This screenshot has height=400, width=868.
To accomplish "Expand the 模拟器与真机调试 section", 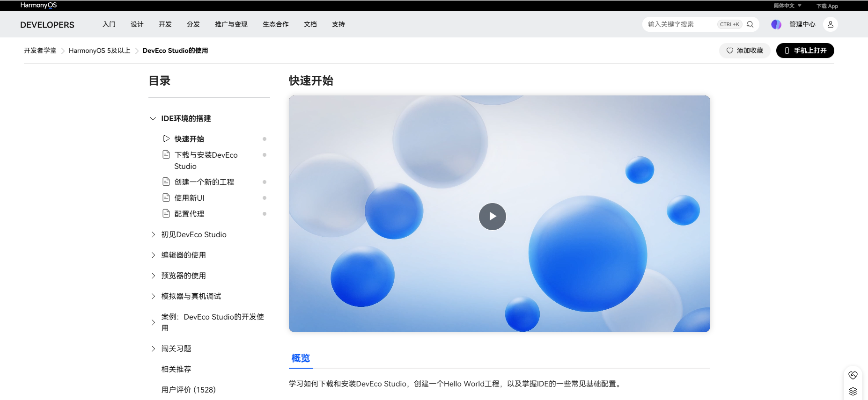I will tap(153, 296).
